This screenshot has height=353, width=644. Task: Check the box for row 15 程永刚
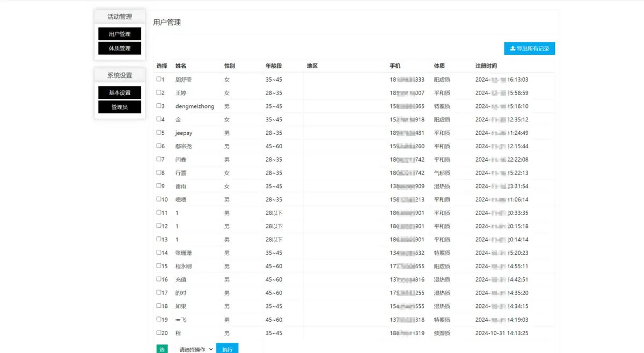(x=159, y=265)
